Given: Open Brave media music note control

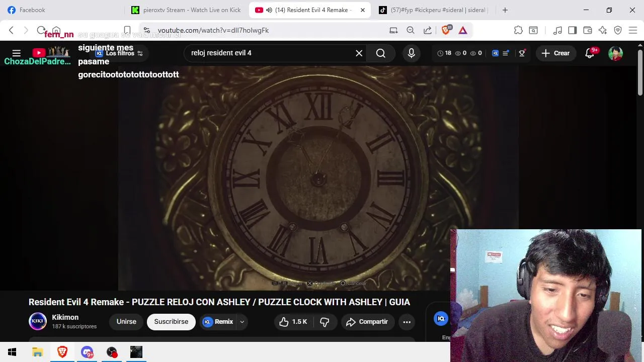Looking at the screenshot, I should pyautogui.click(x=557, y=30).
